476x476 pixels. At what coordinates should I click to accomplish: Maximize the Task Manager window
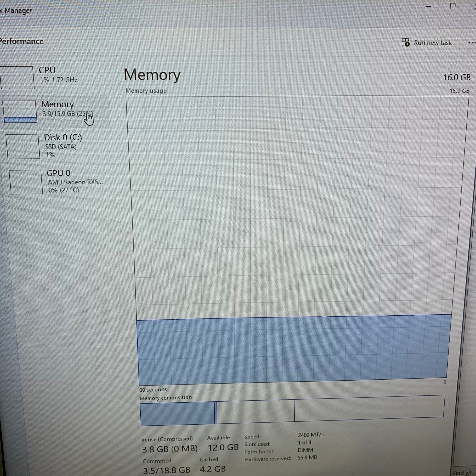coord(453,6)
